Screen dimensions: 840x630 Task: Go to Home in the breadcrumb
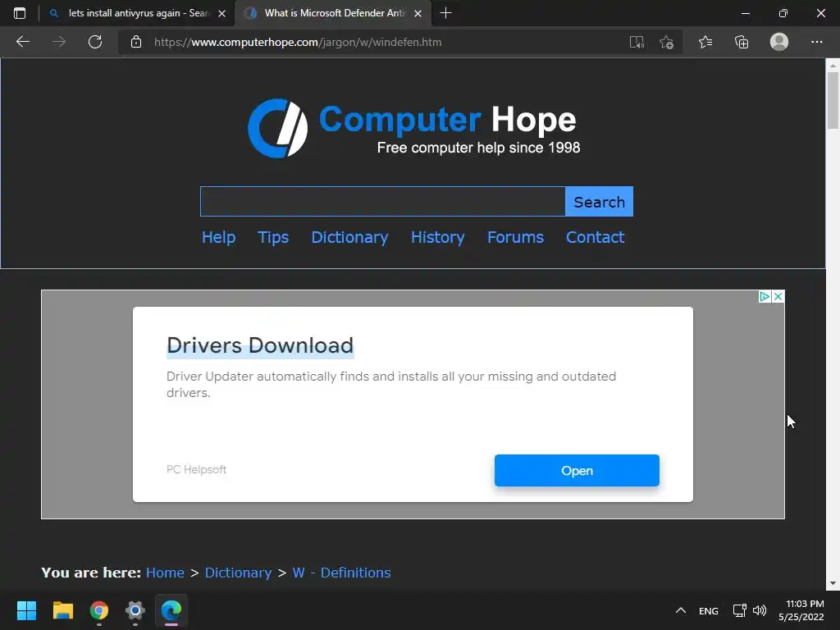[165, 573]
